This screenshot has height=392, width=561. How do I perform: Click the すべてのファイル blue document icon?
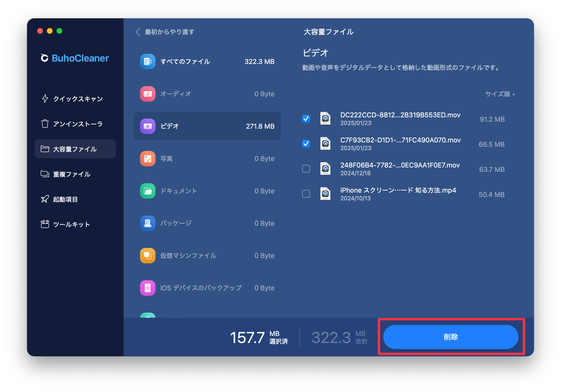(x=147, y=61)
